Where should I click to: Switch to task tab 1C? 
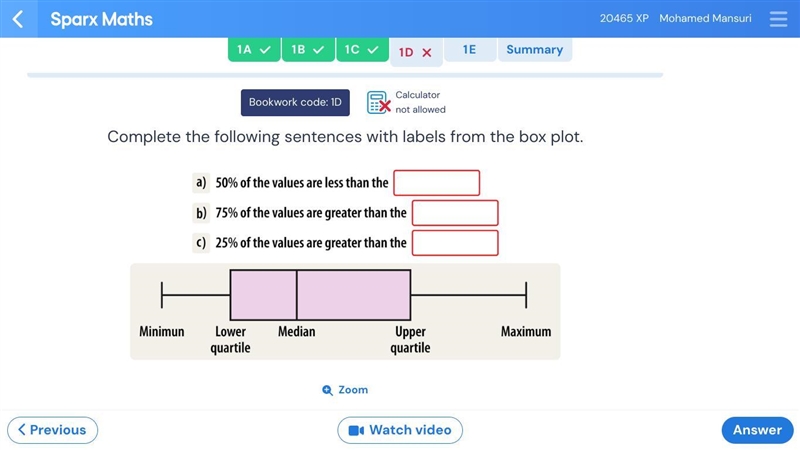(362, 49)
